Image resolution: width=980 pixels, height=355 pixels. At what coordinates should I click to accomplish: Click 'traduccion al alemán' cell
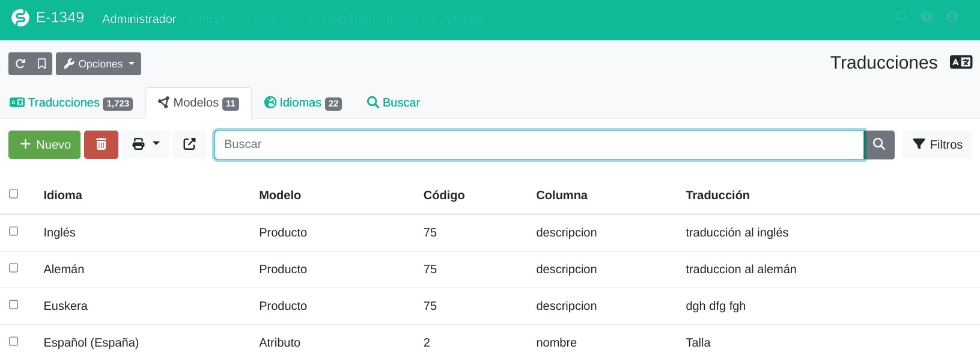pos(741,270)
